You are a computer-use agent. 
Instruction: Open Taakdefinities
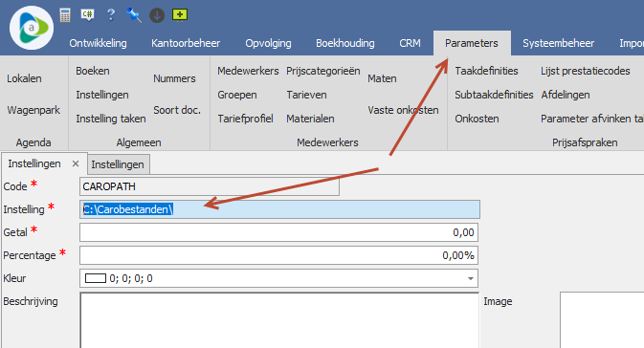tap(486, 71)
